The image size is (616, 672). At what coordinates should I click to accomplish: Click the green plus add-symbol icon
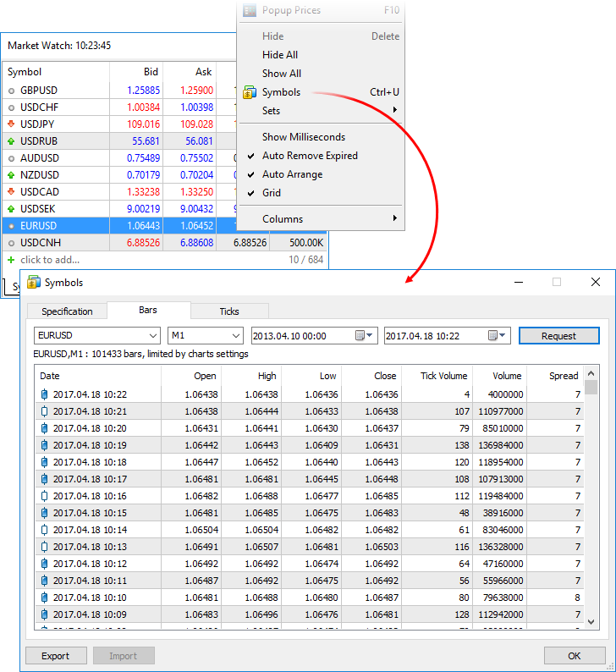11,260
